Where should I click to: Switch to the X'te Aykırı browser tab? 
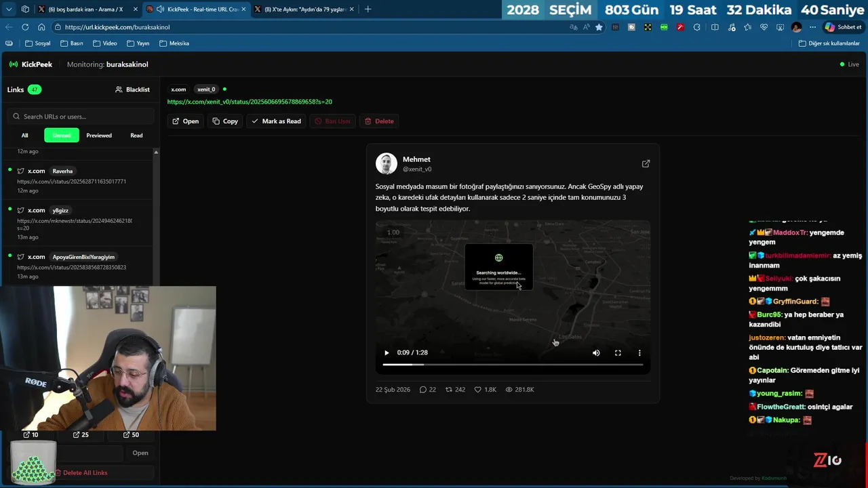click(304, 9)
